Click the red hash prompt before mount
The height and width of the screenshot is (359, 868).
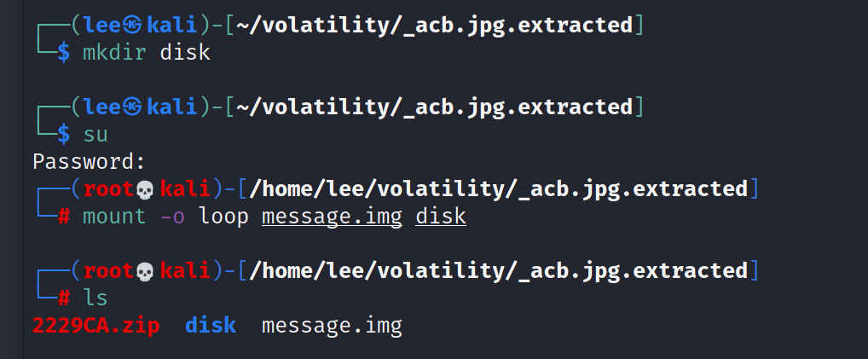(x=64, y=217)
